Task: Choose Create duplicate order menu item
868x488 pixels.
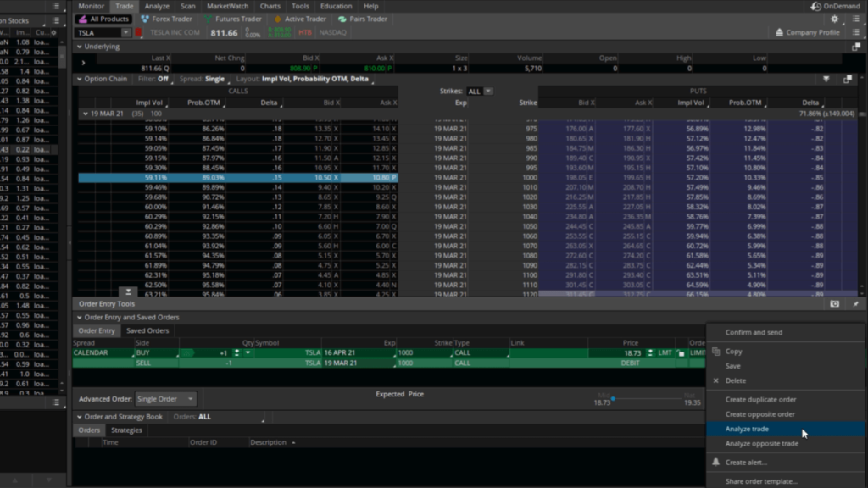Action: (x=786, y=400)
